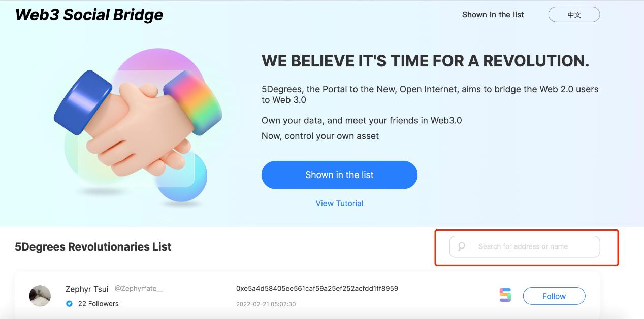Click the top-right Shown in the list link
The image size is (644, 319).
(x=493, y=15)
